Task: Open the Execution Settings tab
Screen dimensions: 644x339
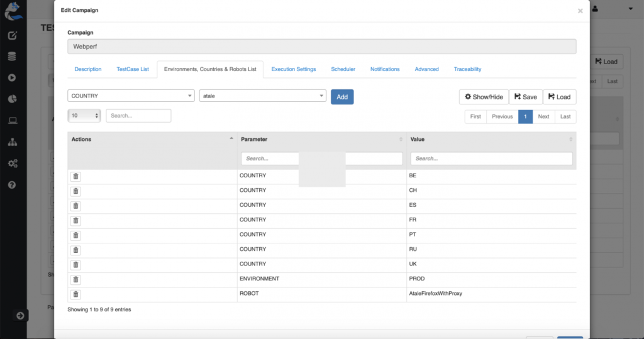Action: coord(294,69)
